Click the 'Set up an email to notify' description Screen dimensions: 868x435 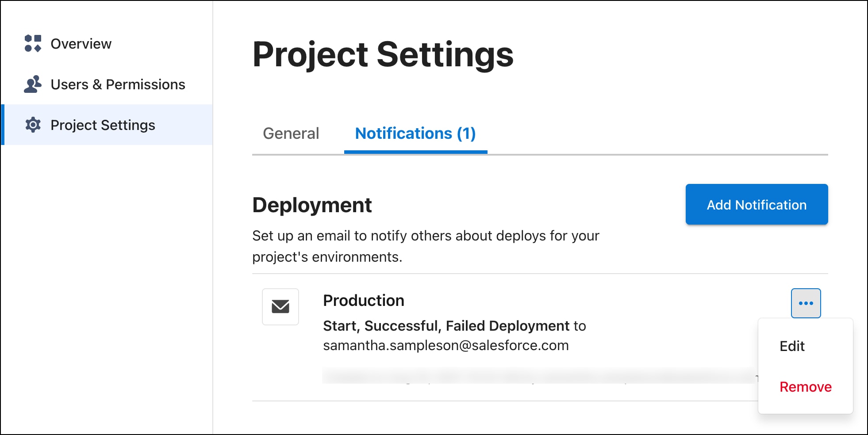(426, 246)
